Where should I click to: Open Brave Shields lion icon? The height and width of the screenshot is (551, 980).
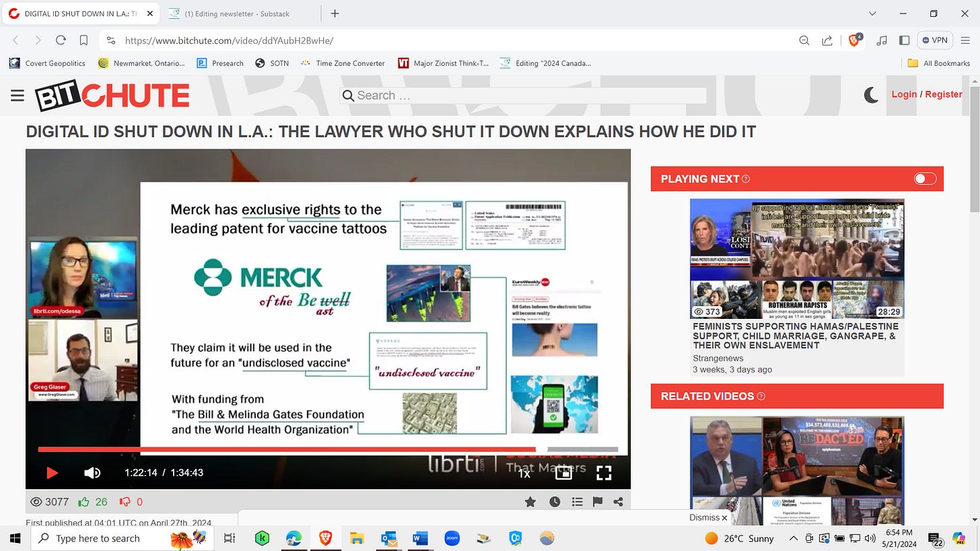[x=854, y=40]
